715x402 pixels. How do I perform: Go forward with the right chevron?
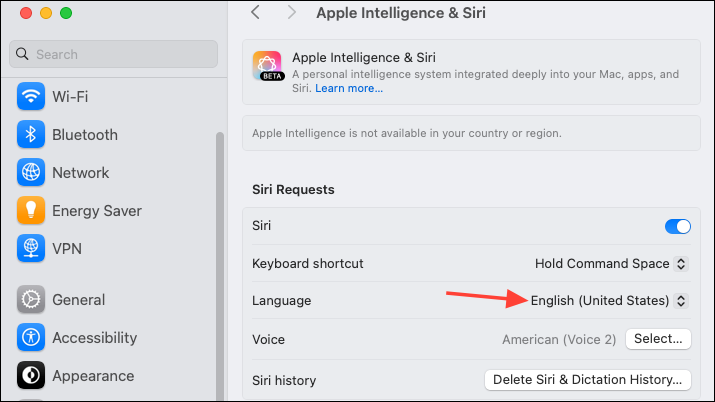[x=291, y=12]
